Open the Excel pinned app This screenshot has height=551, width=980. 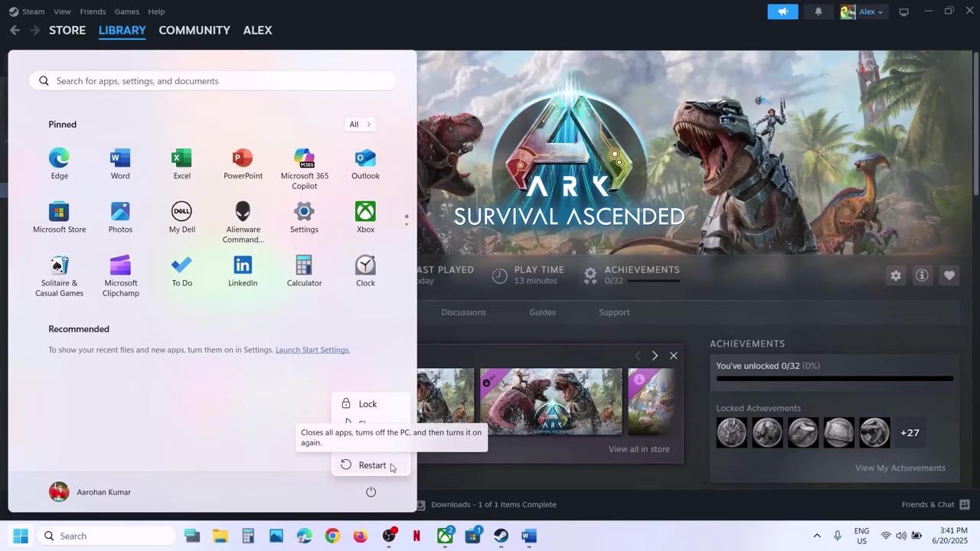(181, 164)
